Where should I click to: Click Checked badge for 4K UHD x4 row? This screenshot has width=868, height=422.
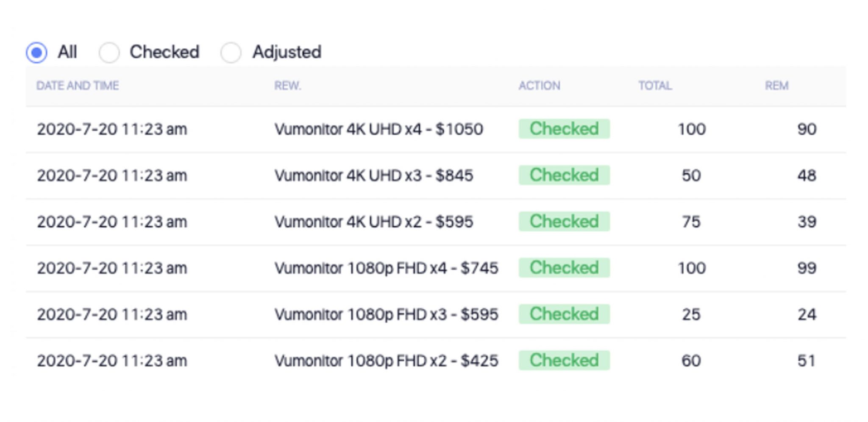tap(564, 129)
